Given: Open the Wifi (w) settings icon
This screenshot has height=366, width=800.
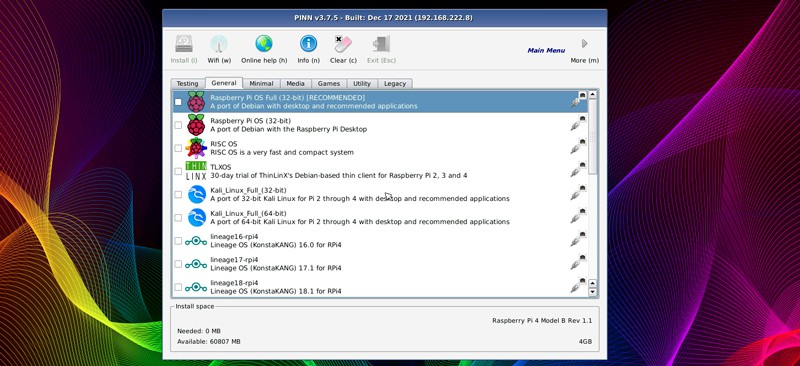Looking at the screenshot, I should point(219,44).
